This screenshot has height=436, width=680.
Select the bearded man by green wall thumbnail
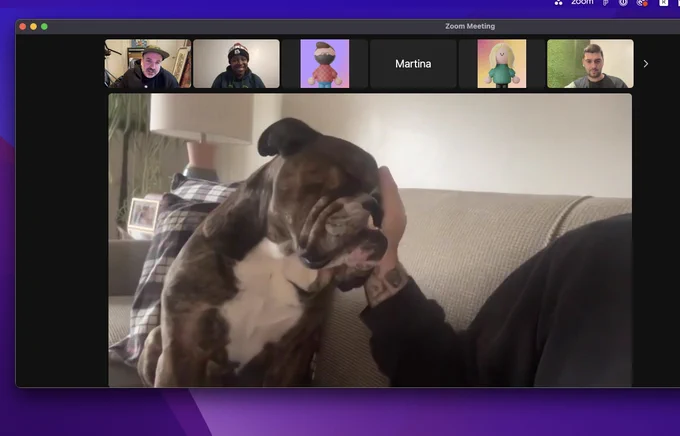[590, 64]
